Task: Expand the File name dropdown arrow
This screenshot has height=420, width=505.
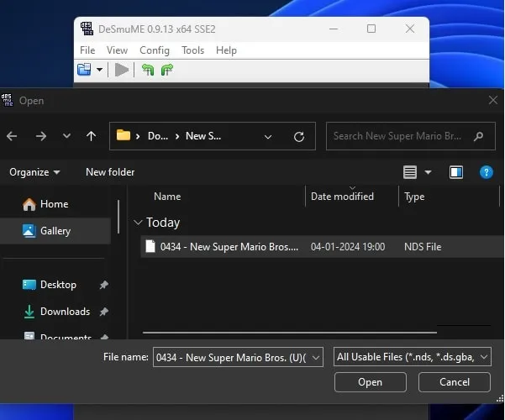Action: pos(316,358)
